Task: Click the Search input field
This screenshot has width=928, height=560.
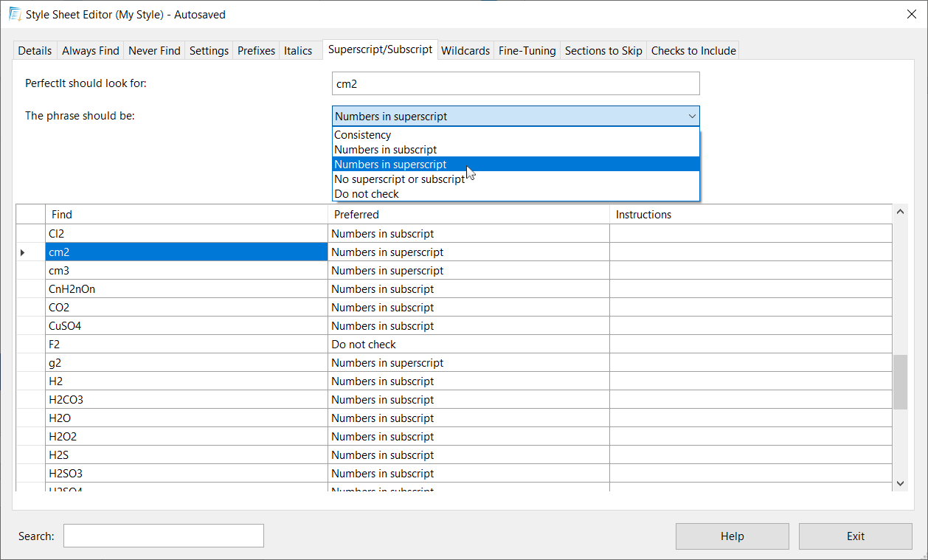Action: pos(163,536)
